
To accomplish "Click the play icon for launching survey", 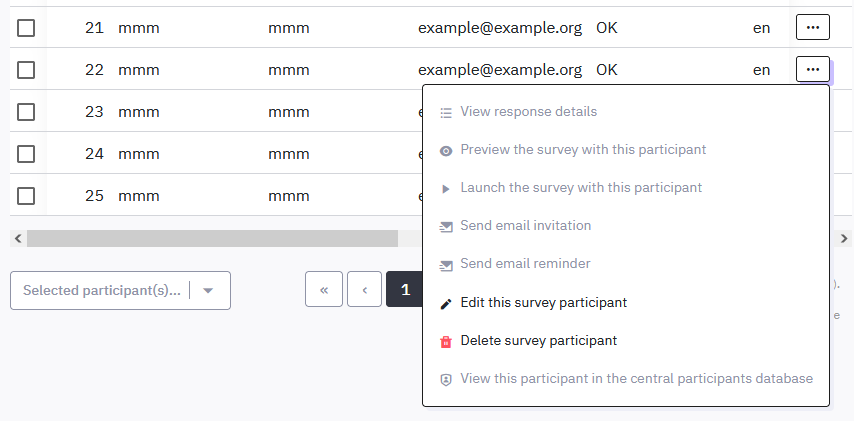I will (446, 188).
